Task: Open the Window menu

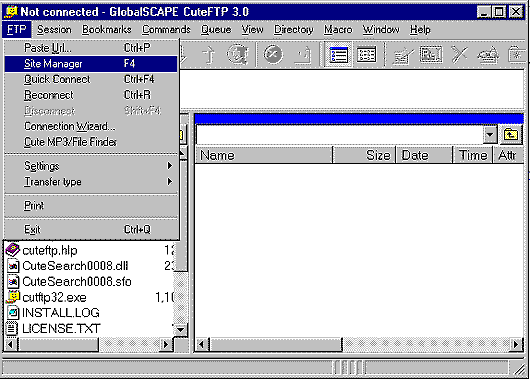Action: pos(381,30)
